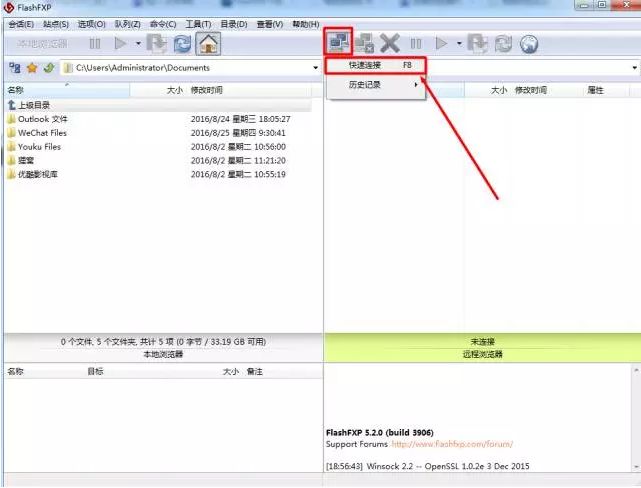Click the globe switch-to-local browser icon

[529, 43]
